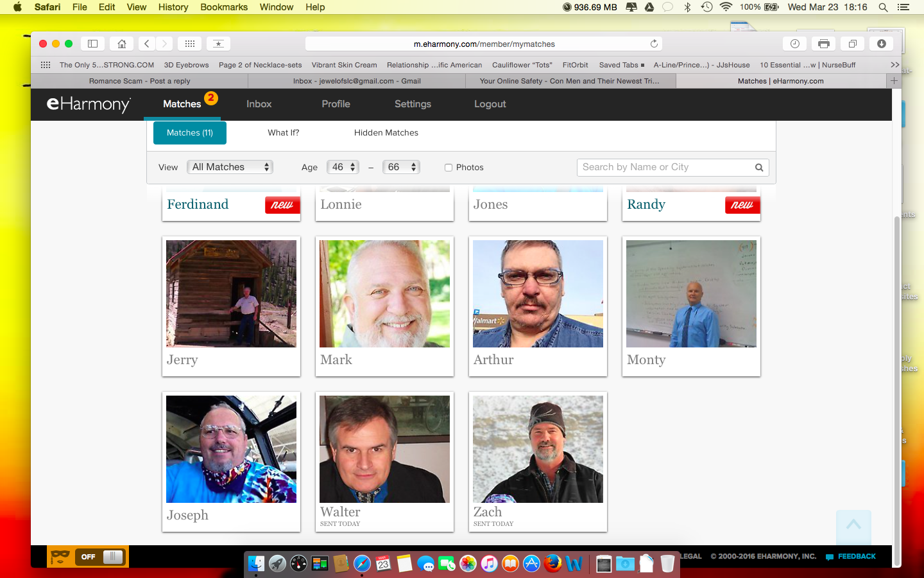Launch iTunes from the Dock
The width and height of the screenshot is (924, 578).
pos(489,564)
